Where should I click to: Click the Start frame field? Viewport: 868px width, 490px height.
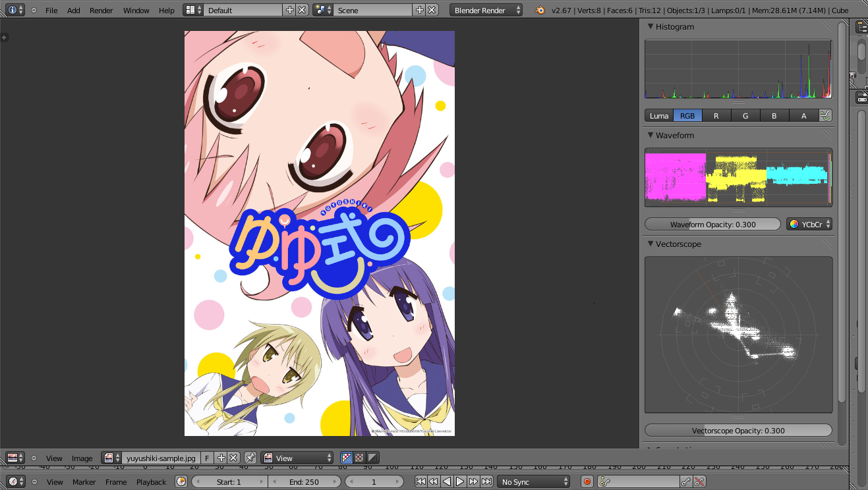(229, 481)
